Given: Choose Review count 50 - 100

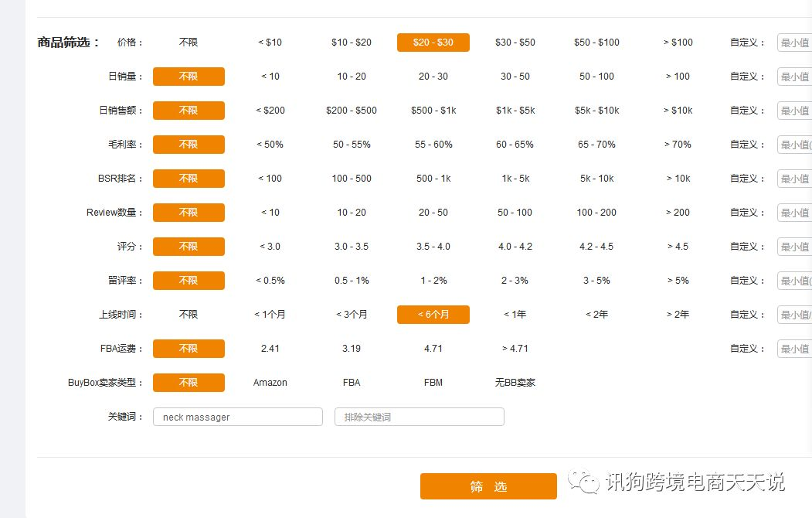Looking at the screenshot, I should [515, 213].
